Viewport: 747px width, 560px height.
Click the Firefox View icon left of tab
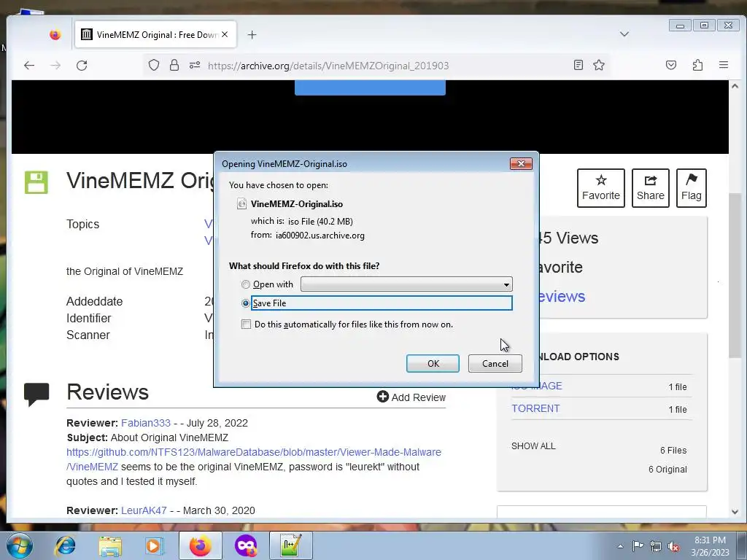click(55, 35)
